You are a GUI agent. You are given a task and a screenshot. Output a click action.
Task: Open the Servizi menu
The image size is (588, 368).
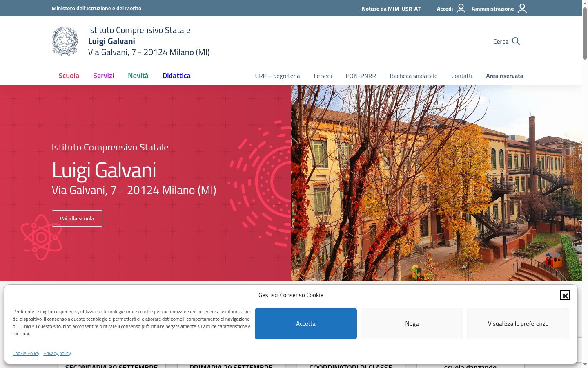(x=103, y=76)
